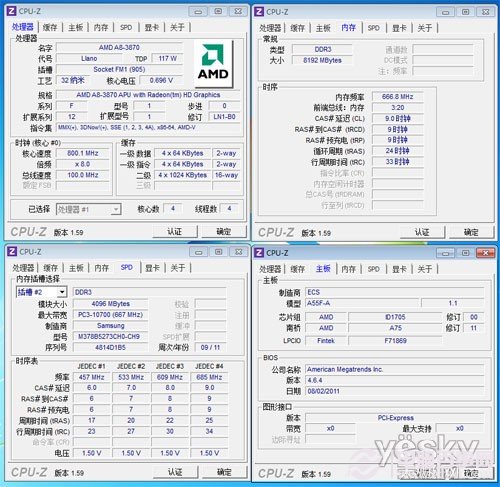Image resolution: width=500 pixels, height=487 pixels.
Task: Click the CPU-Z icon in the processor window title bar
Action: pos(11,11)
